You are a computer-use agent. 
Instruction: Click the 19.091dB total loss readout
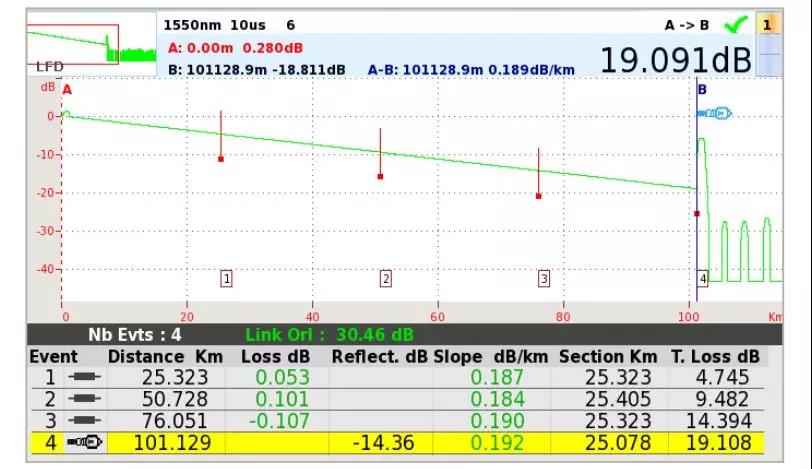[675, 60]
